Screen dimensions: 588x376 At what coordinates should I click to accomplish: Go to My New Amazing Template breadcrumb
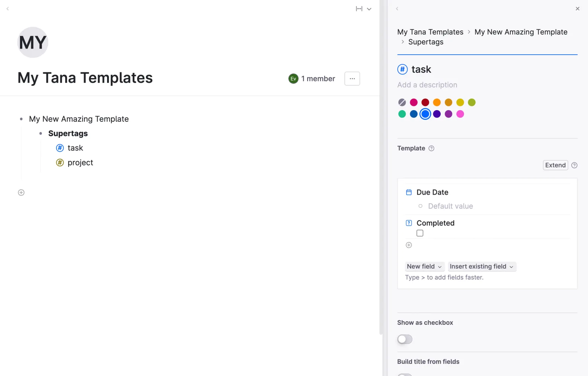click(521, 32)
